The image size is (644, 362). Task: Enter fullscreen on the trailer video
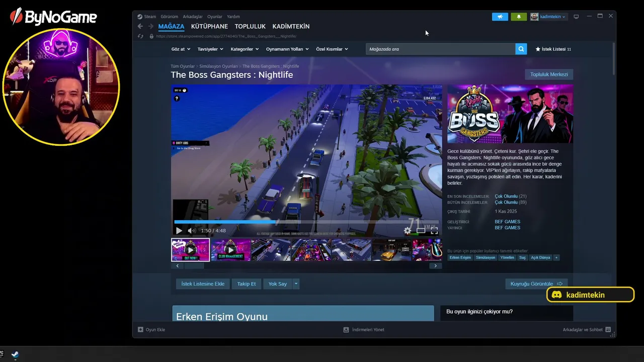[434, 231]
